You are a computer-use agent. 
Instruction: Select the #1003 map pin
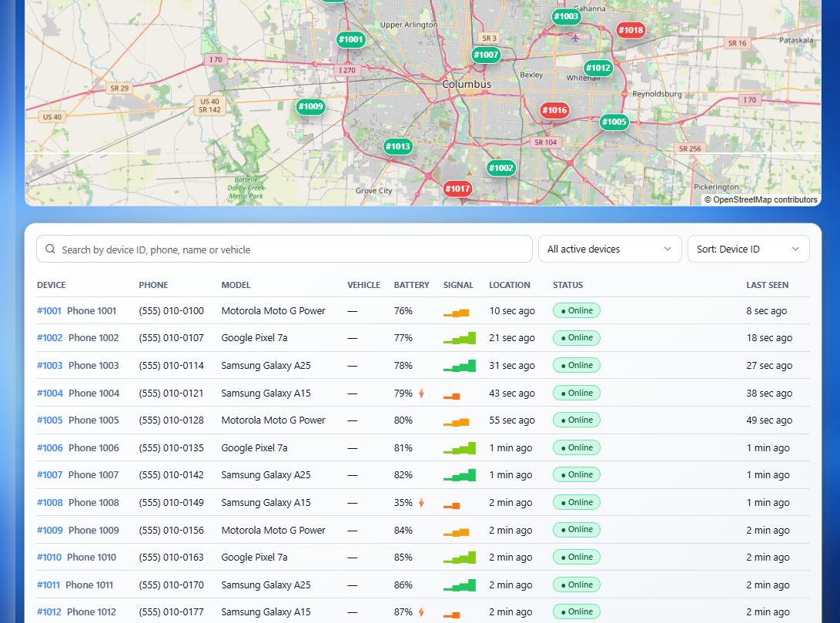[x=566, y=16]
